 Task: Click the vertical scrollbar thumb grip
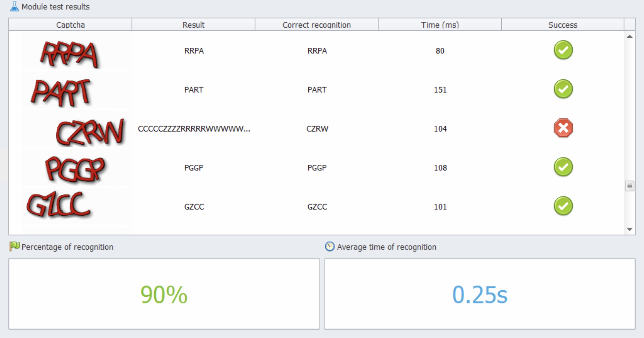629,186
